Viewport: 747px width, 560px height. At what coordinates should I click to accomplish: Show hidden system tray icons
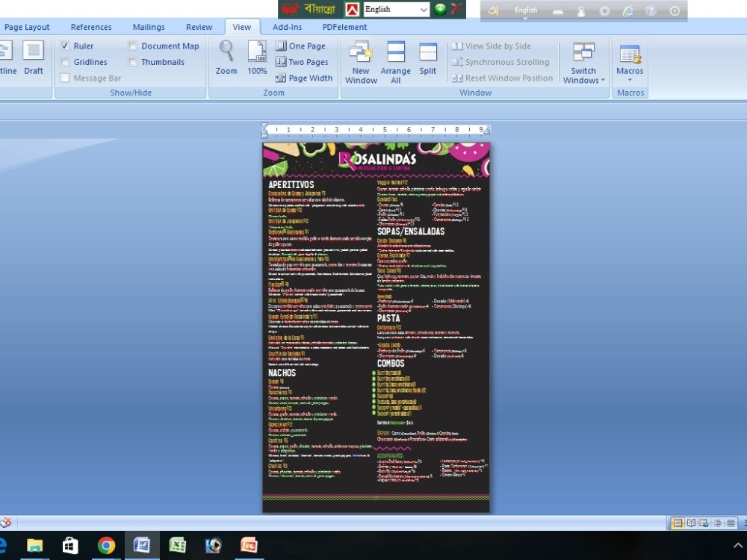pyautogui.click(x=738, y=546)
